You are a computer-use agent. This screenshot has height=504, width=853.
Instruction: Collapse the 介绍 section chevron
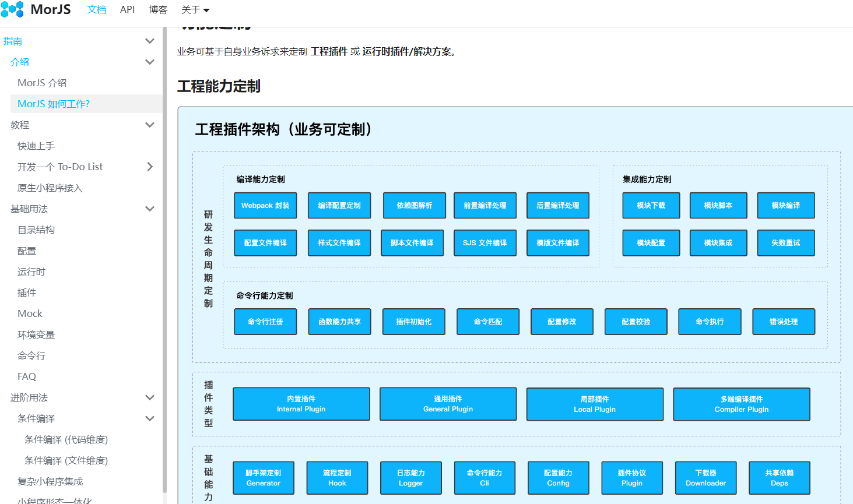150,62
